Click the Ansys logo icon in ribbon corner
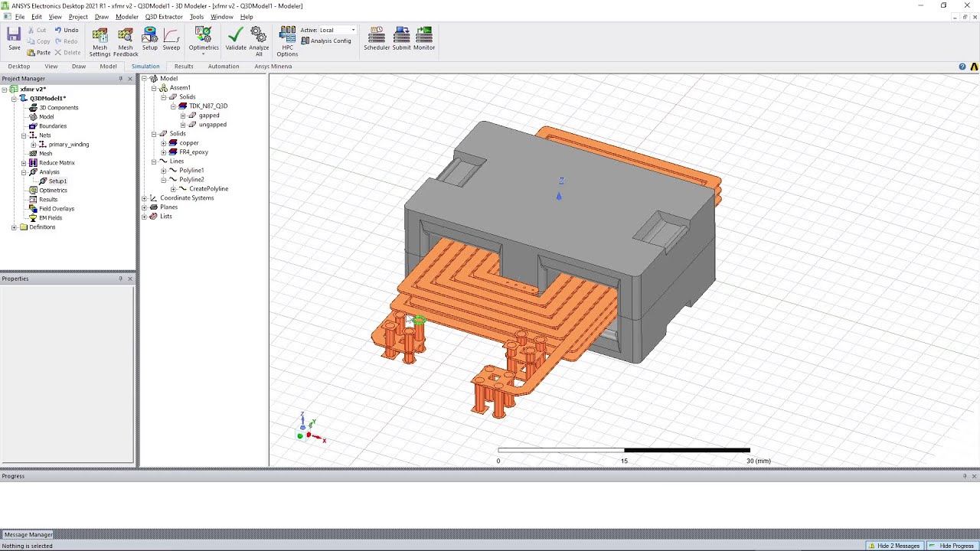This screenshot has width=980, height=551. click(x=974, y=67)
